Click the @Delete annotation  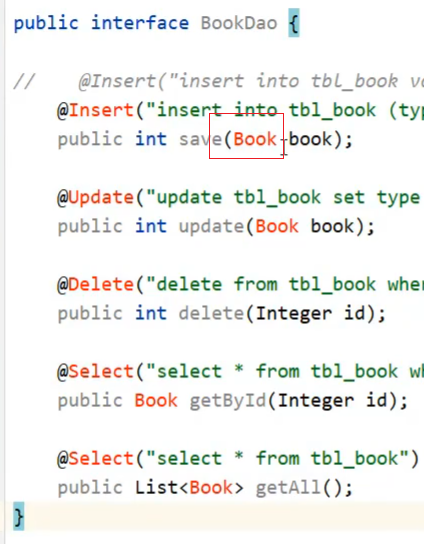click(95, 284)
